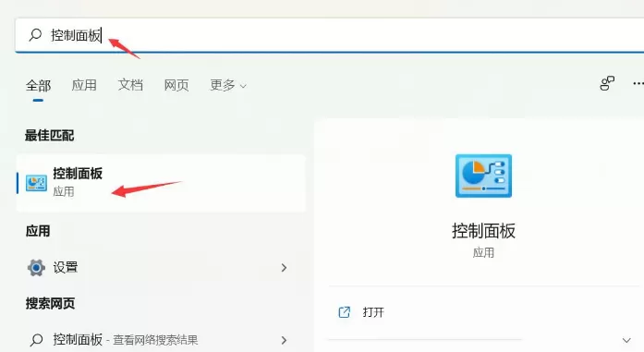
Task: Select the 全部 tab
Action: coord(38,85)
